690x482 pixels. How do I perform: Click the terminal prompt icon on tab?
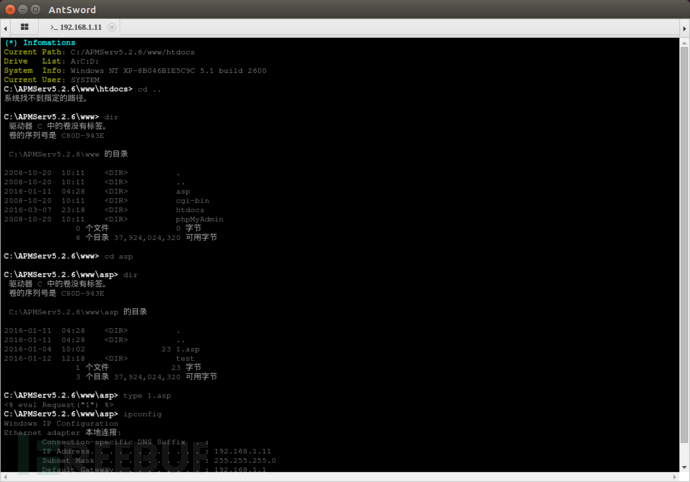pos(54,27)
